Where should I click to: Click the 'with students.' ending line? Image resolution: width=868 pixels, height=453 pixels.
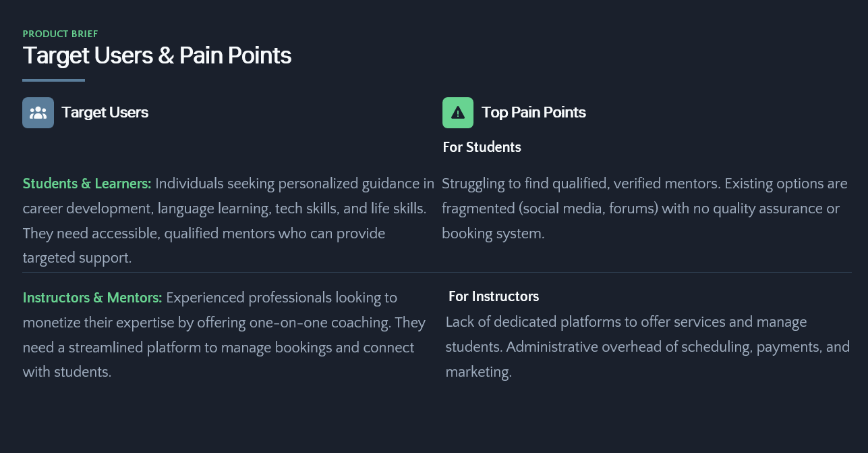click(67, 372)
